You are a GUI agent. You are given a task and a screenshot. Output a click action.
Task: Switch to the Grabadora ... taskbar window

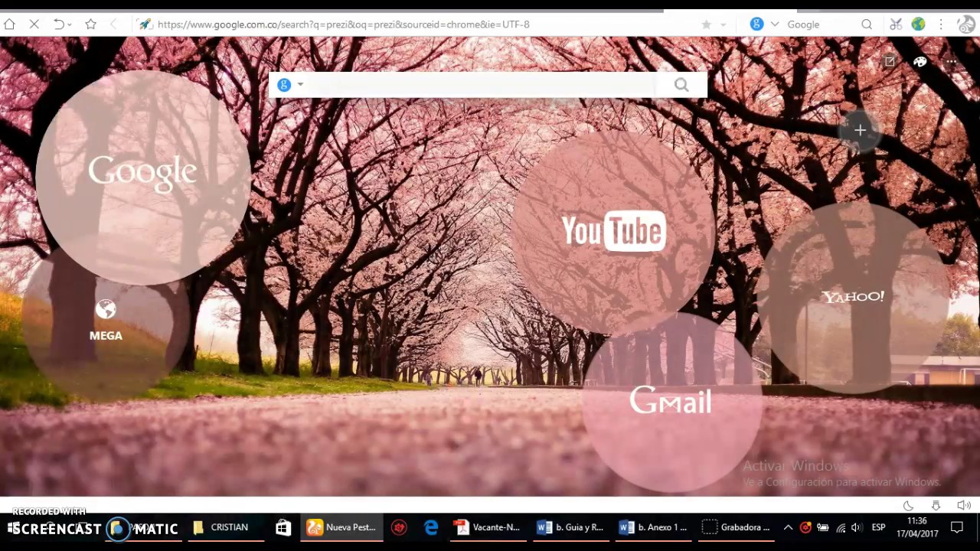(x=736, y=527)
